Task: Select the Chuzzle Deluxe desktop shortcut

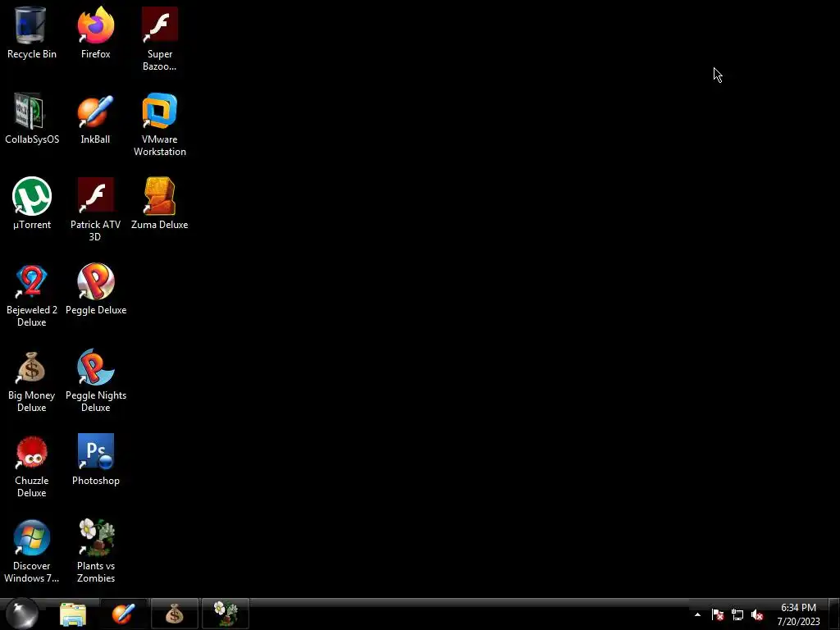Action: (32, 465)
